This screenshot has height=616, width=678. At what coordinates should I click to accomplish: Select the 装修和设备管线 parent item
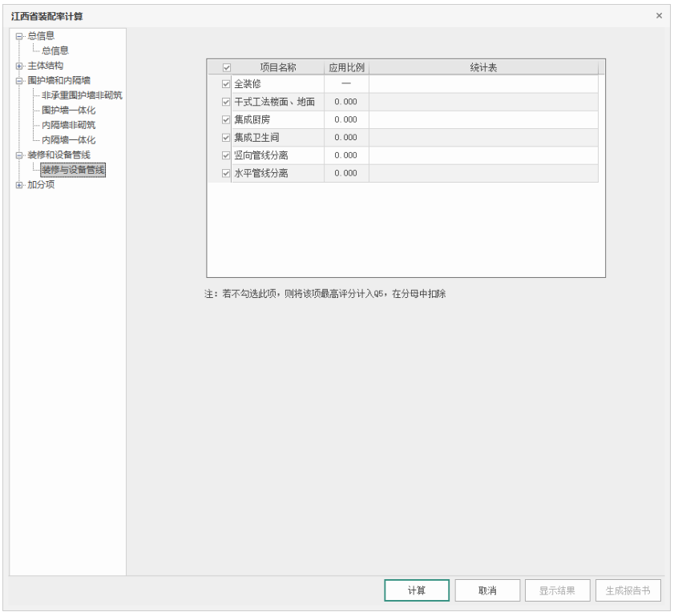tap(59, 155)
